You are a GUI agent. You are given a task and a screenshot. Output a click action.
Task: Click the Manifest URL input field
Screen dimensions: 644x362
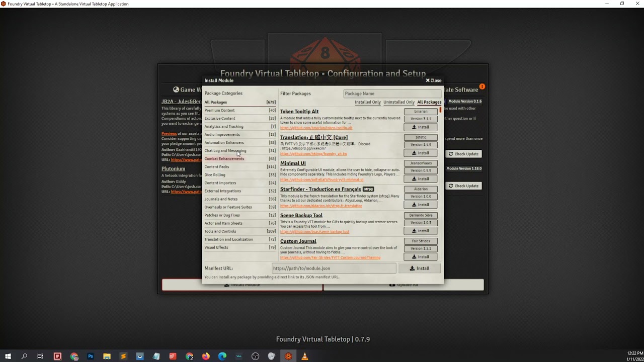pyautogui.click(x=334, y=268)
